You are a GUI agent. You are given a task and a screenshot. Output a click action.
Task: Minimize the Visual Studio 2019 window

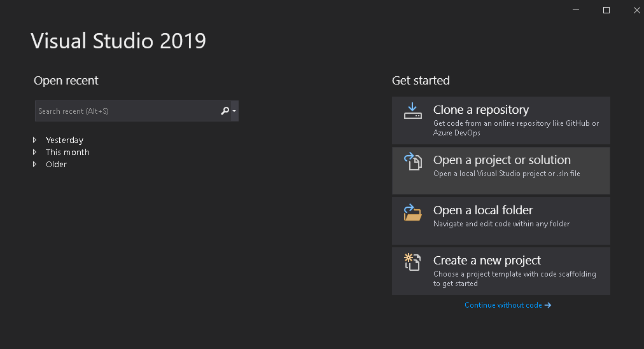(576, 10)
